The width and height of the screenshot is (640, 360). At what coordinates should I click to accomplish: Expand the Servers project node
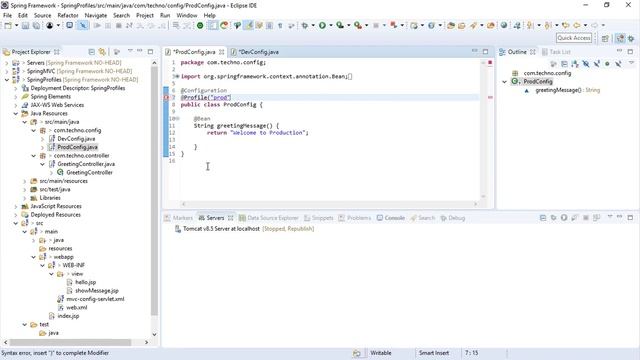point(7,63)
